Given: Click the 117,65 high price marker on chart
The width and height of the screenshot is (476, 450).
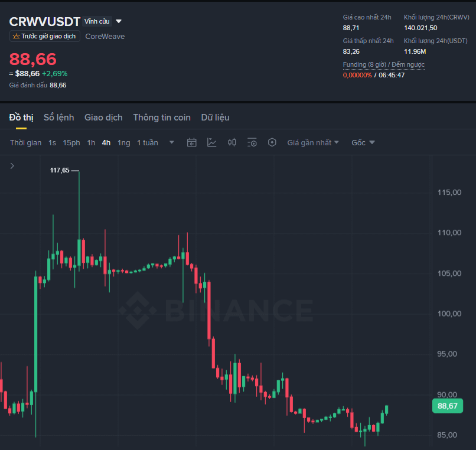Looking at the screenshot, I should tap(60, 170).
